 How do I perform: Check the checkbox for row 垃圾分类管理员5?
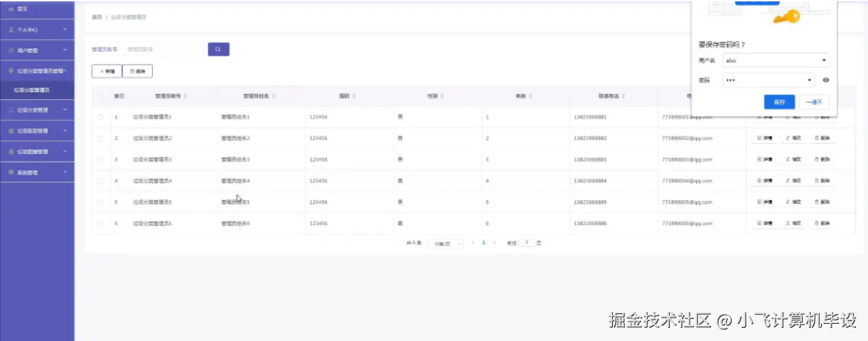click(100, 202)
